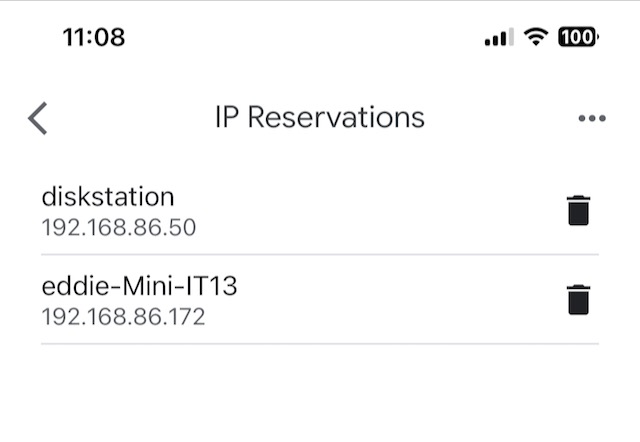Viewport: 640px width, 442px height.
Task: Tap blank header space left of the title
Action: click(130, 118)
